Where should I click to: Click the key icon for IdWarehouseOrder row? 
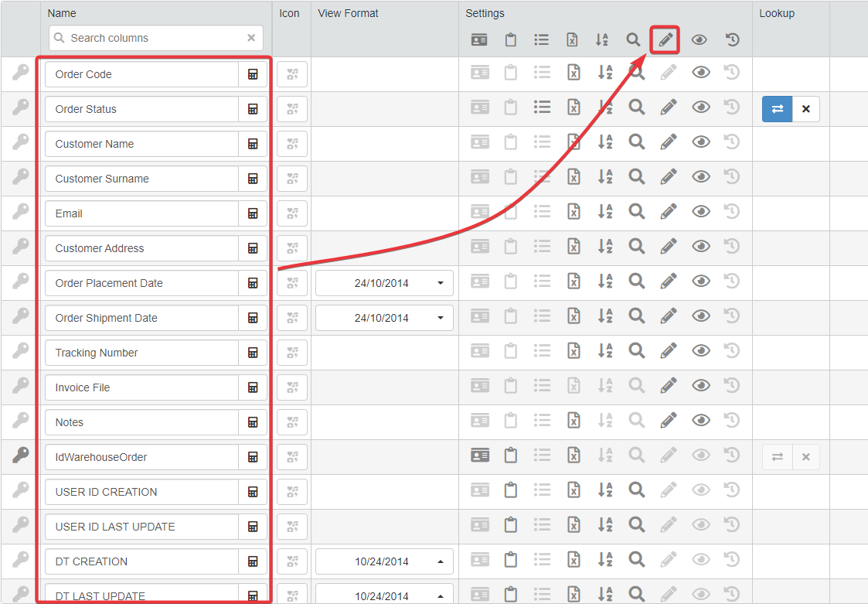coord(21,456)
